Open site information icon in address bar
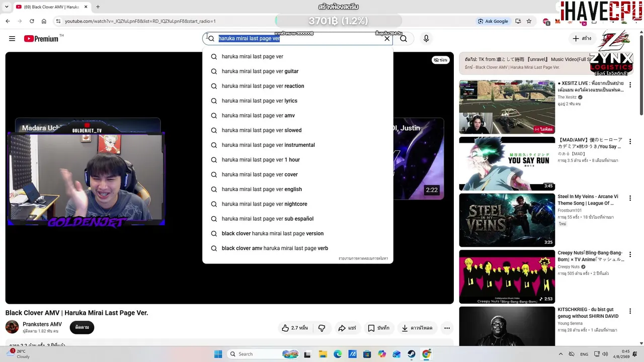Screen dimensions: 644x362 click(x=58, y=21)
